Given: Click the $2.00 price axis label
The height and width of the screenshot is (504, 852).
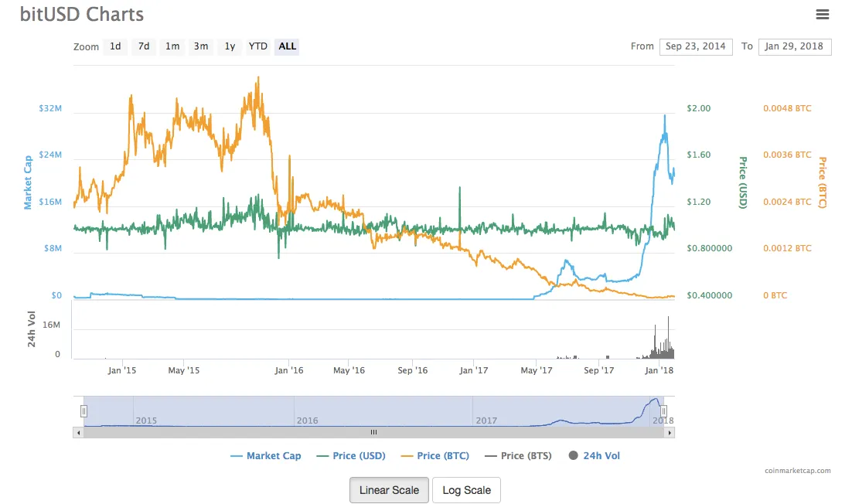Looking at the screenshot, I should tap(698, 108).
